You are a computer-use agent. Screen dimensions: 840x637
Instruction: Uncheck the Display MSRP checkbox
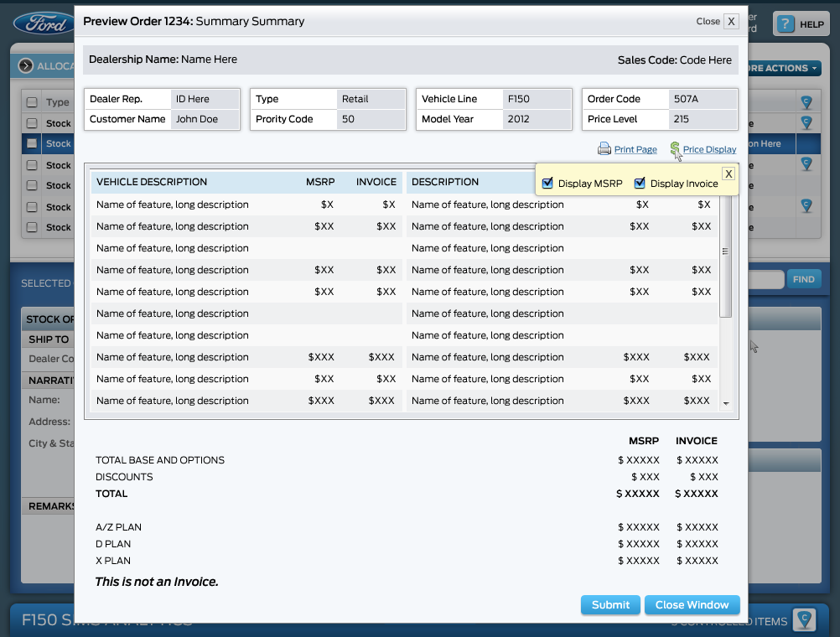coord(548,184)
